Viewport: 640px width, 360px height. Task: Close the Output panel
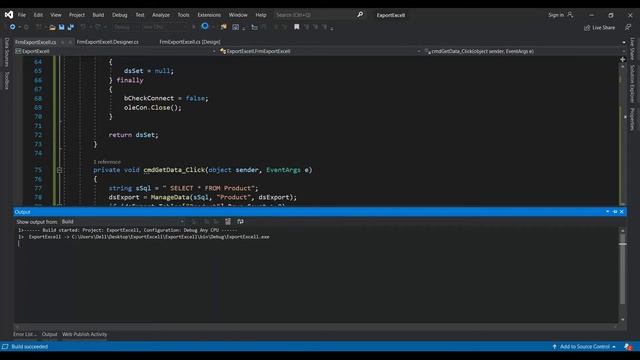tap(622, 212)
